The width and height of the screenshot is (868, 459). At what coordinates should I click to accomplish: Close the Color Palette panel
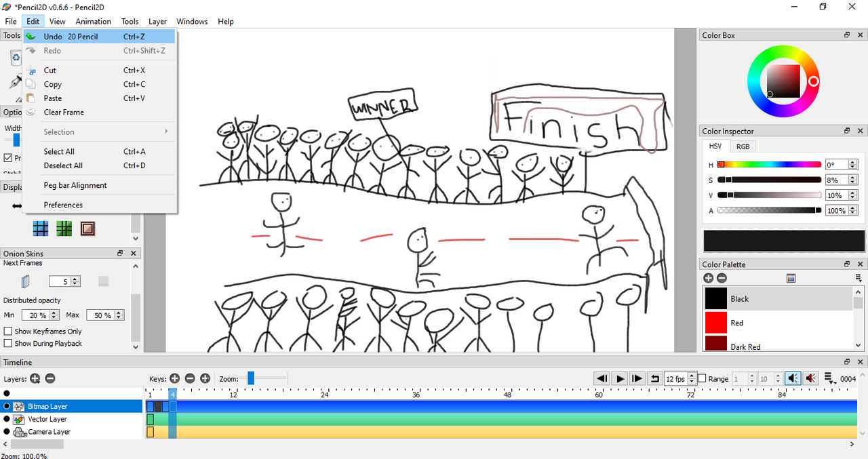pyautogui.click(x=861, y=264)
